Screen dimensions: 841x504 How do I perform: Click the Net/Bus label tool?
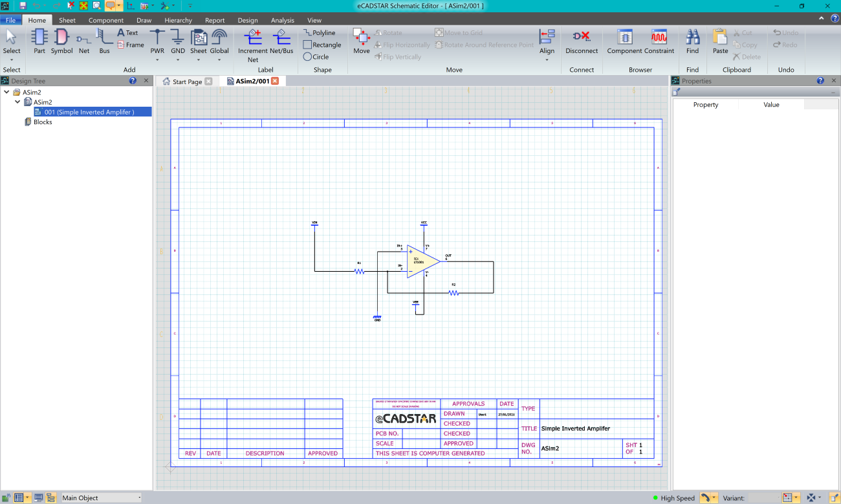pyautogui.click(x=281, y=41)
